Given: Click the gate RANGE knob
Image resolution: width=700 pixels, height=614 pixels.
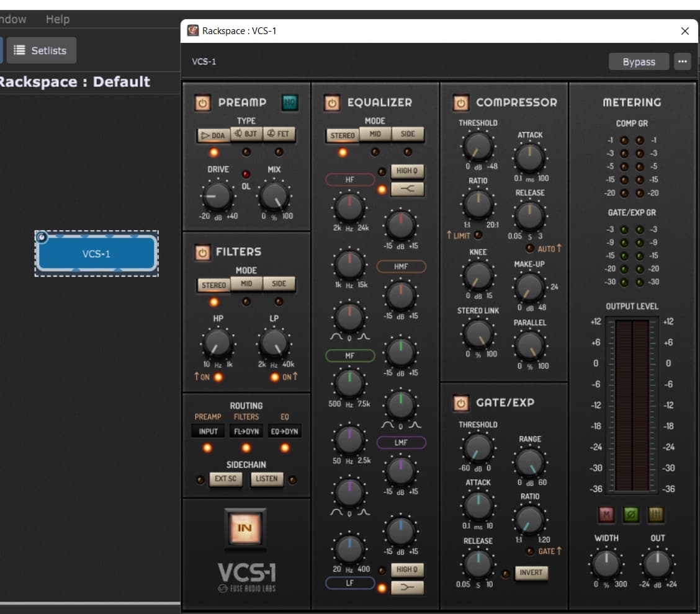Looking at the screenshot, I should 529,462.
